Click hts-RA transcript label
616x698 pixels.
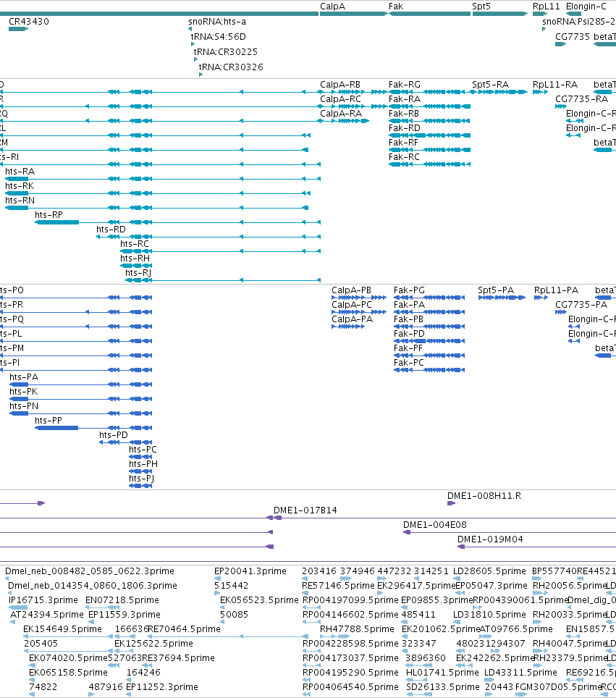tap(20, 172)
